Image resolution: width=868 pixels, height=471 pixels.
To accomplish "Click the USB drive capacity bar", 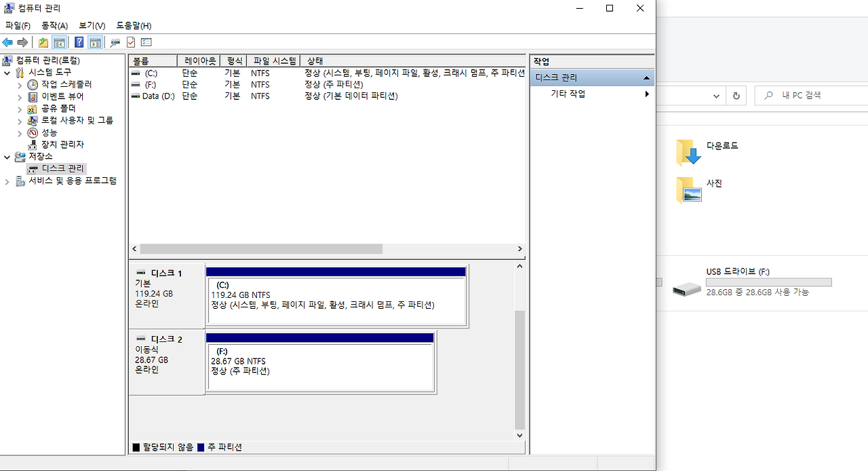I will [x=768, y=282].
